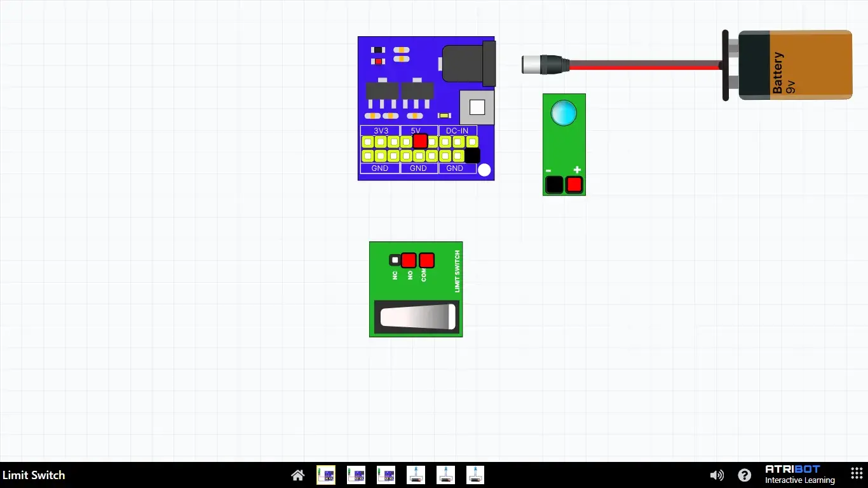Screen dimensions: 868x488
Task: Select the LED module's red plus terminal
Action: (574, 185)
